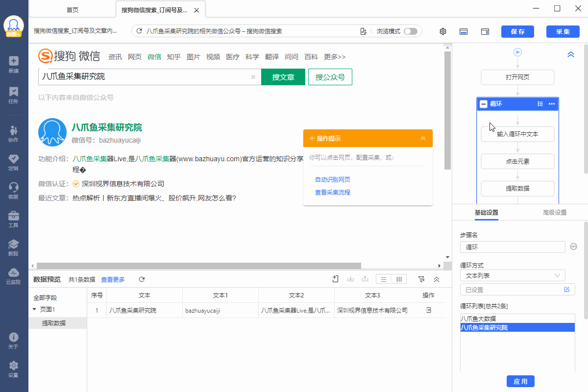Collapse the 循环 loop box with minus

(484, 104)
